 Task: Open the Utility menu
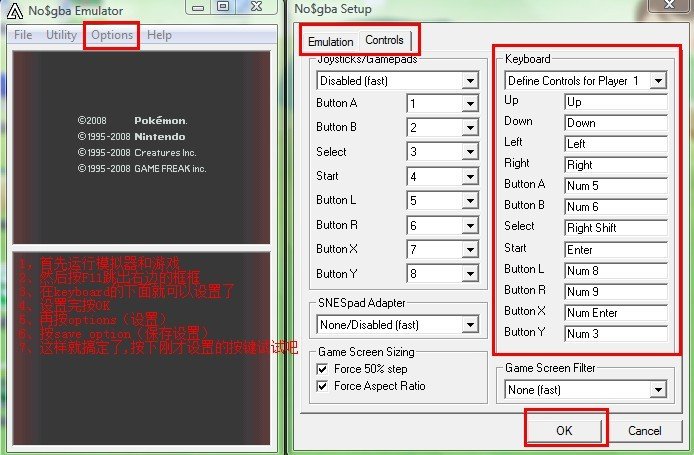point(61,35)
